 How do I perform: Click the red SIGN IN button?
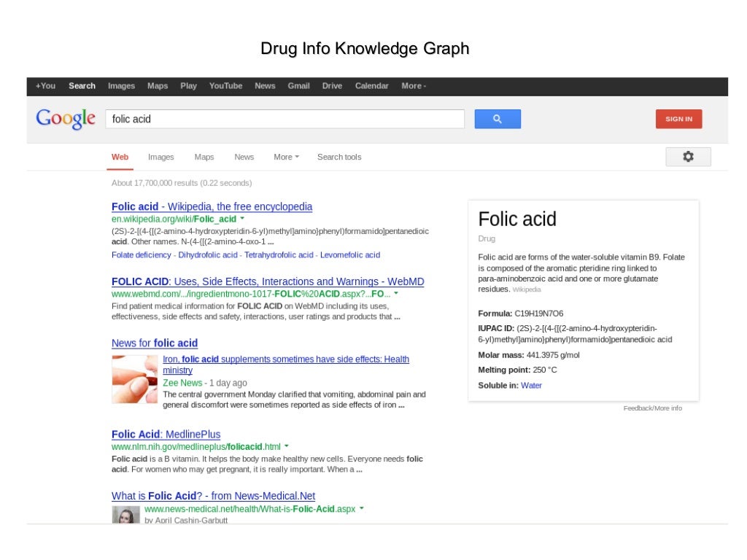679,119
